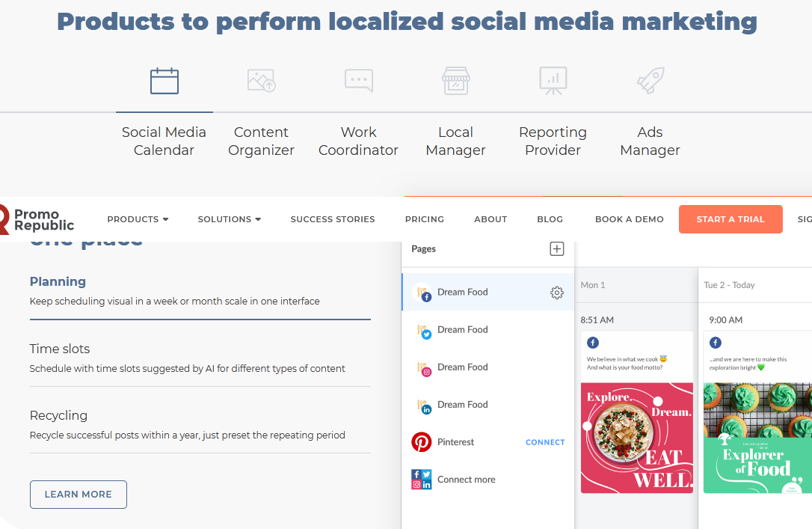The width and height of the screenshot is (812, 529).
Task: Click the 'Products to perform localized' page heading
Action: pos(407,22)
